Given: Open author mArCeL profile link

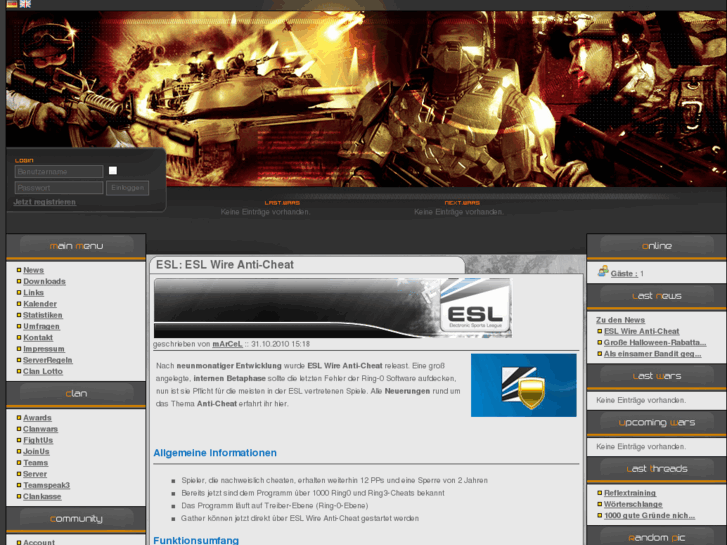Looking at the screenshot, I should 227,344.
